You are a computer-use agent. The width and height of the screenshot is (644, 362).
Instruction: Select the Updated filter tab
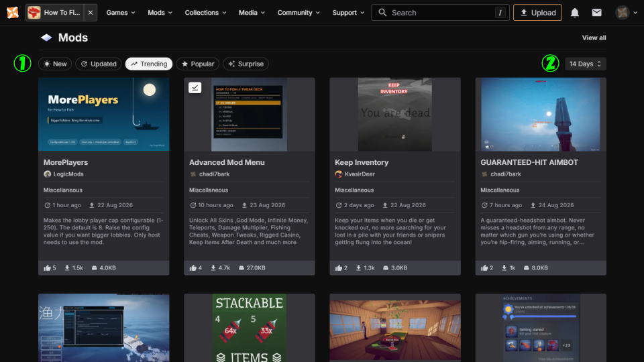99,64
